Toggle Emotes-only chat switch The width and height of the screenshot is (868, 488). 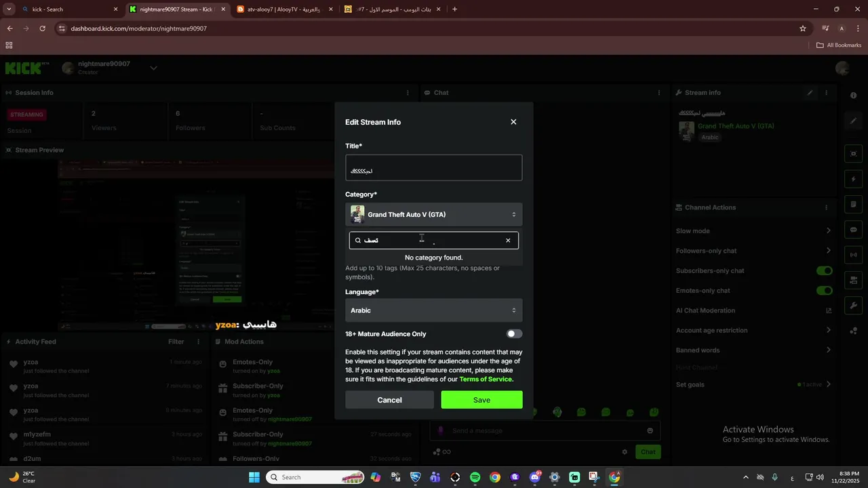(824, 291)
